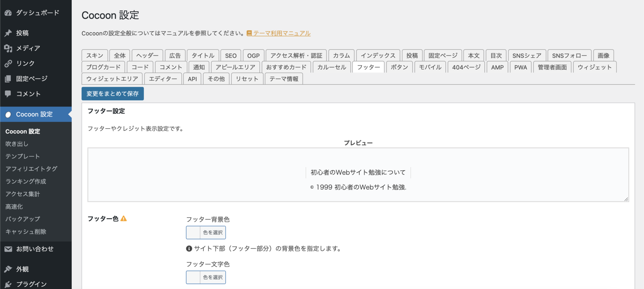Select the アクセス解析・認証 tab
Image resolution: width=644 pixels, height=289 pixels.
point(297,55)
